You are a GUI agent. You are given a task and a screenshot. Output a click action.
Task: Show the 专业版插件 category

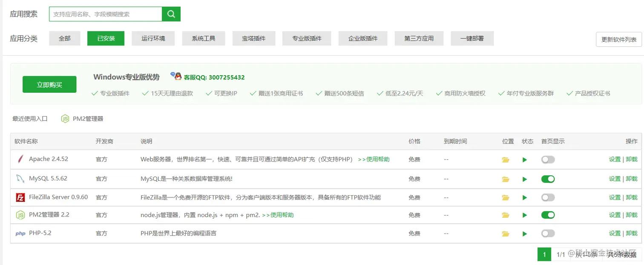pyautogui.click(x=307, y=38)
